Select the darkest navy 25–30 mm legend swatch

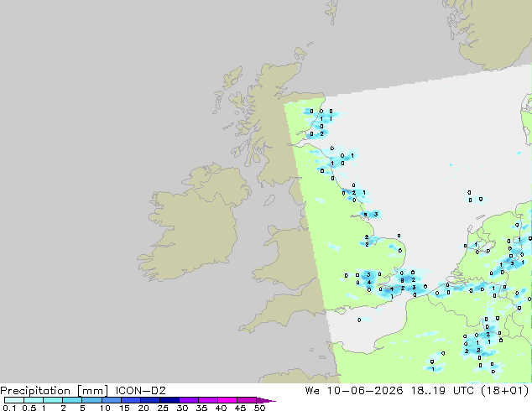170,400
